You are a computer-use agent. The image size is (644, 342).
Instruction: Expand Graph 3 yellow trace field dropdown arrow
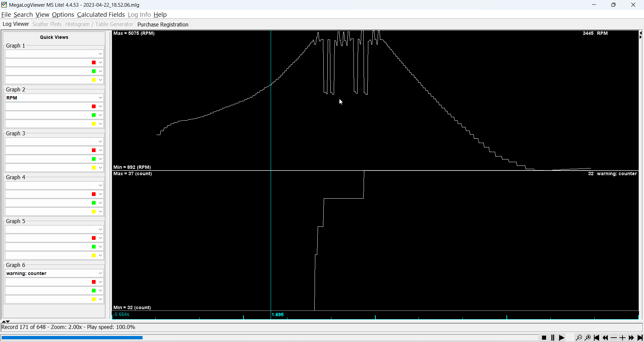100,168
